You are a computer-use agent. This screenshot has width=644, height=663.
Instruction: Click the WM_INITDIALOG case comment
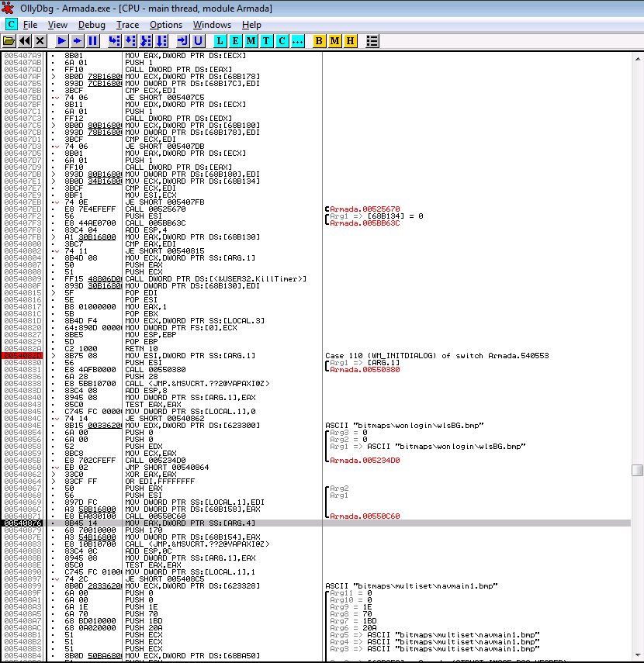click(437, 356)
